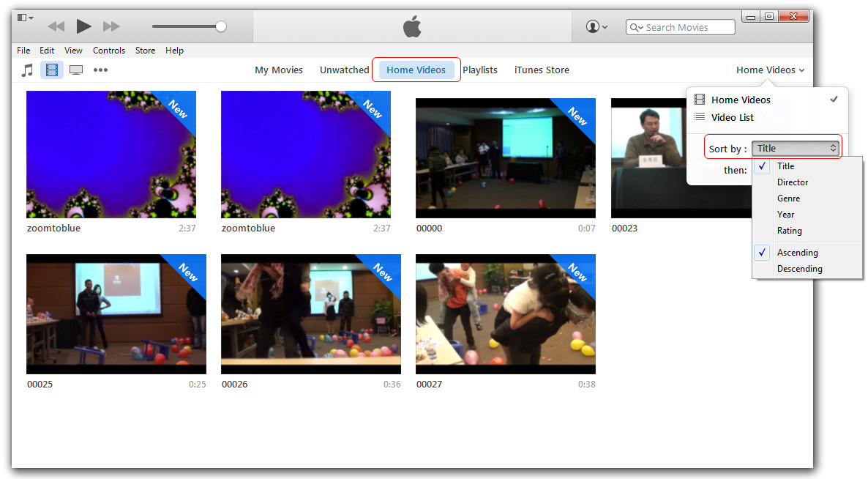Image resolution: width=868 pixels, height=479 pixels.
Task: Start playback with the Play button
Action: pos(83,26)
